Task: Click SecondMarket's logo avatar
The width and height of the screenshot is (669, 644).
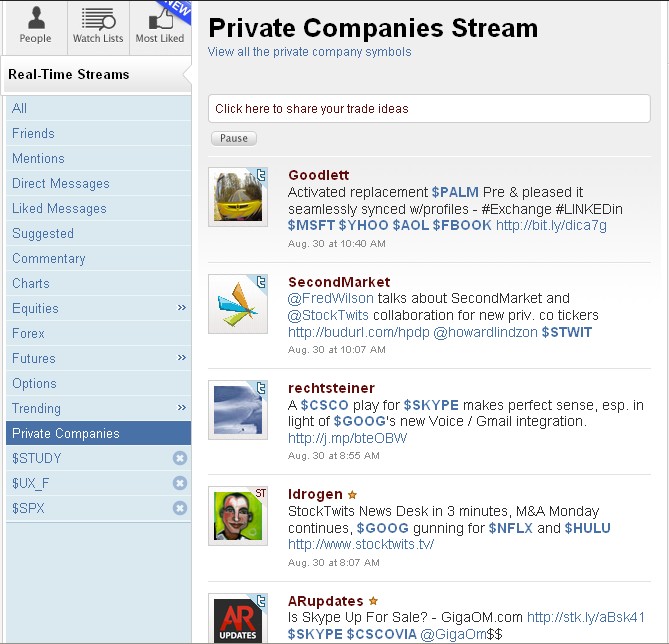Action: coord(238,303)
